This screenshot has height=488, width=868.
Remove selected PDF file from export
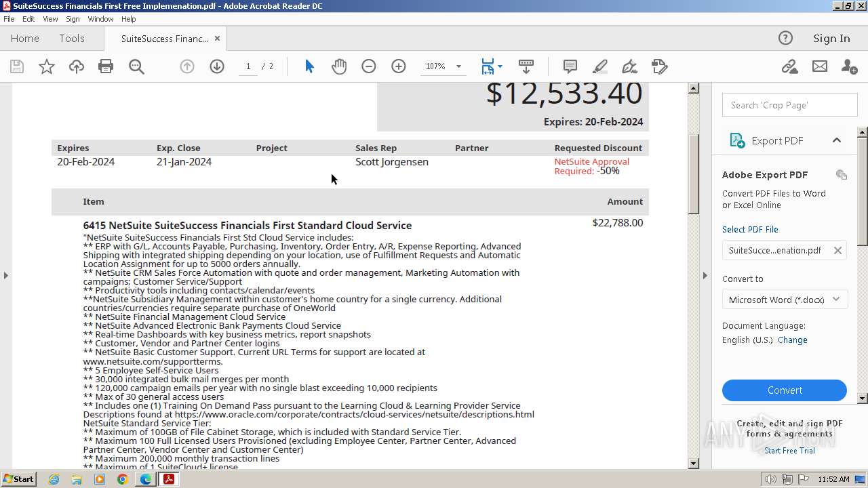(x=837, y=251)
